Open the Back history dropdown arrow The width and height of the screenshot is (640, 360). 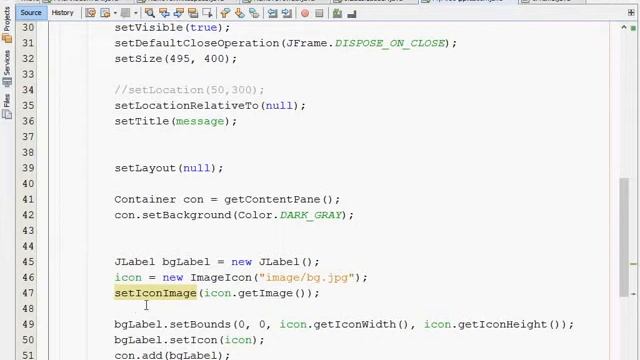point(115,13)
